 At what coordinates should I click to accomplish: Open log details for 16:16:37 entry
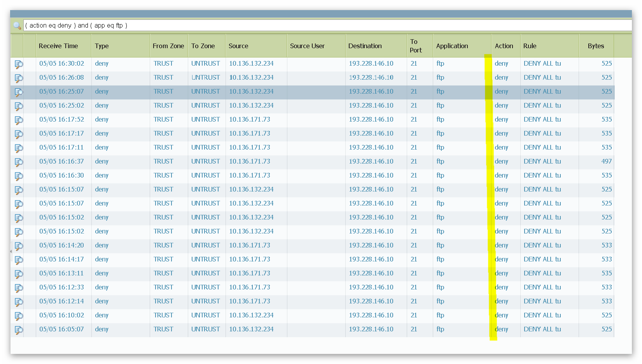coord(19,162)
